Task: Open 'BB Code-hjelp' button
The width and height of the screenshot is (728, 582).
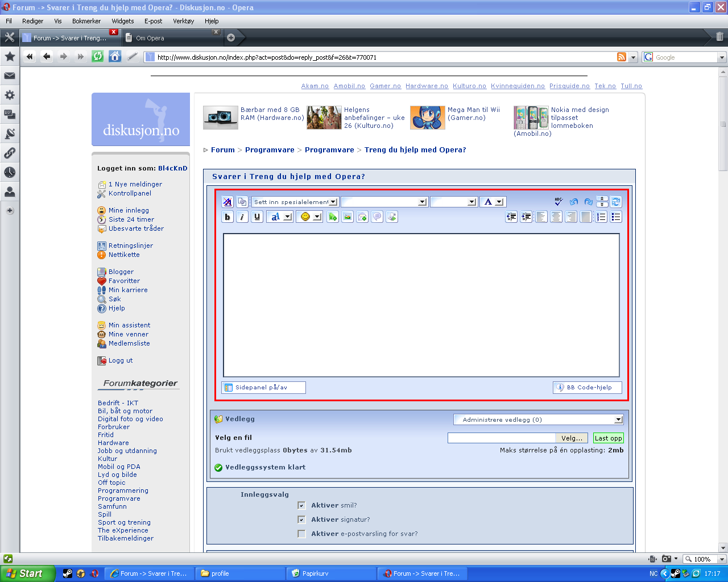Action: click(x=588, y=388)
